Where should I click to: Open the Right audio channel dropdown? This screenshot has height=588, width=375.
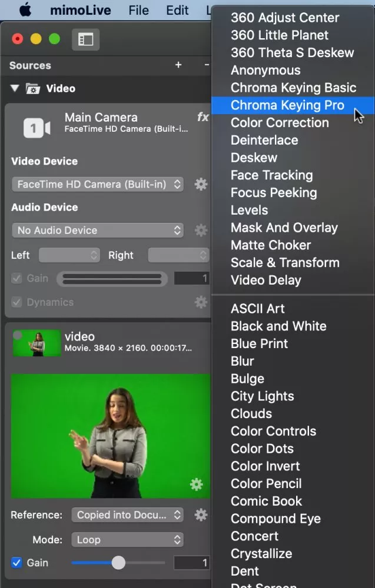pos(178,255)
